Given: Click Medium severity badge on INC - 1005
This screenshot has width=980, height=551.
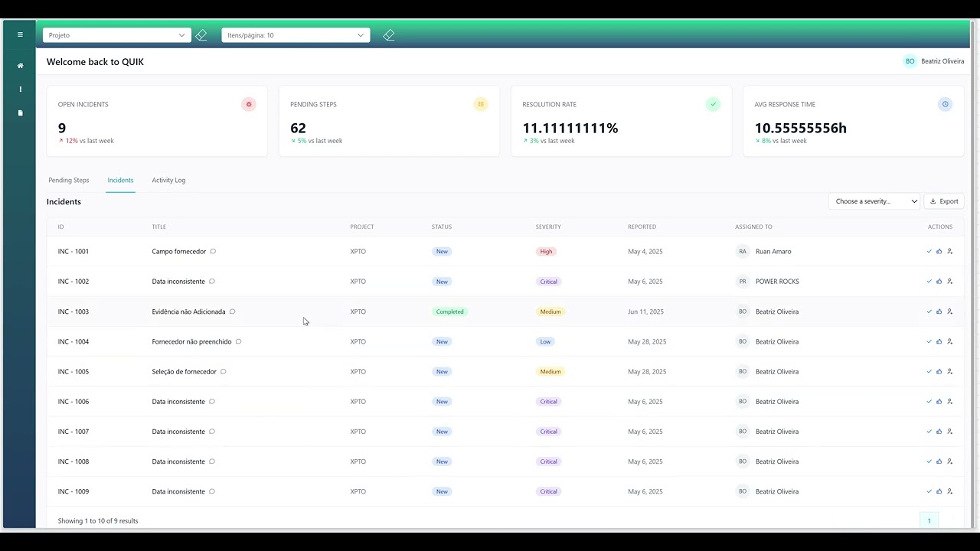Looking at the screenshot, I should click(550, 371).
